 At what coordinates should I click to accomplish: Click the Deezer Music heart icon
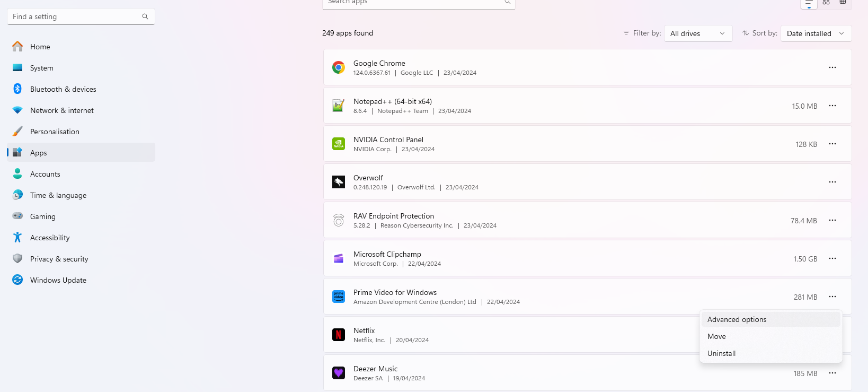point(339,373)
